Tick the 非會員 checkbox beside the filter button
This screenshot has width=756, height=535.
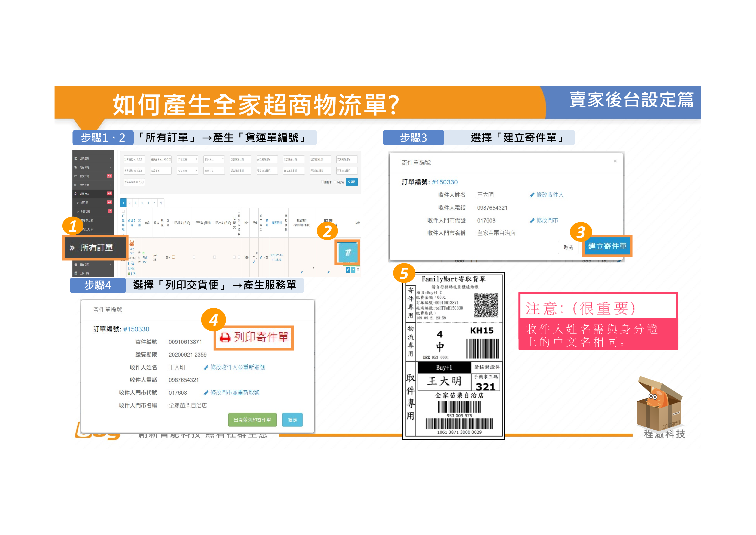pos(335,182)
